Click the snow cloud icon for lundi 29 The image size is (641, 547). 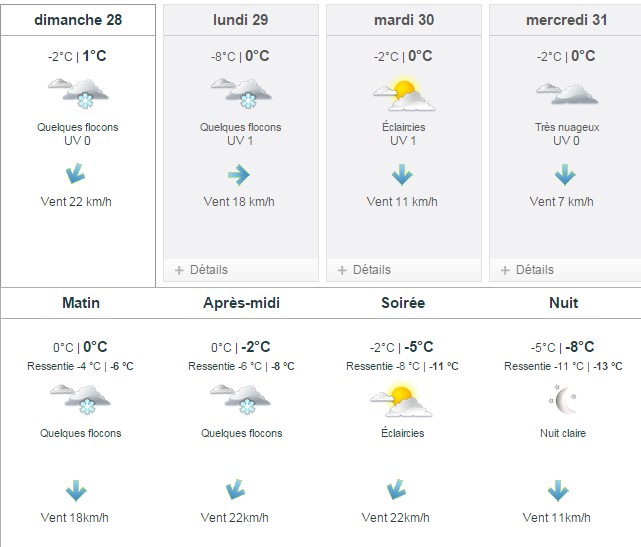coord(241,94)
